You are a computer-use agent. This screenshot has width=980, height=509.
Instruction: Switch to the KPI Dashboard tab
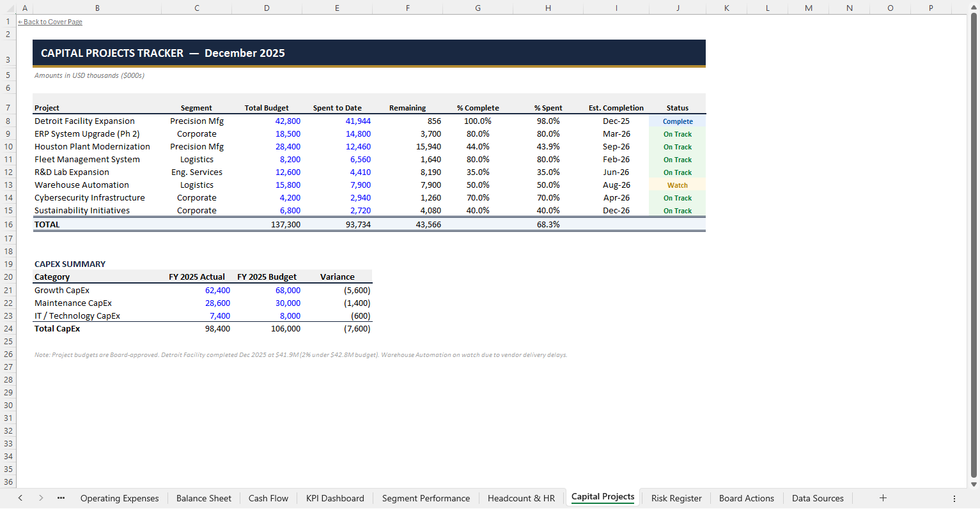click(x=334, y=498)
